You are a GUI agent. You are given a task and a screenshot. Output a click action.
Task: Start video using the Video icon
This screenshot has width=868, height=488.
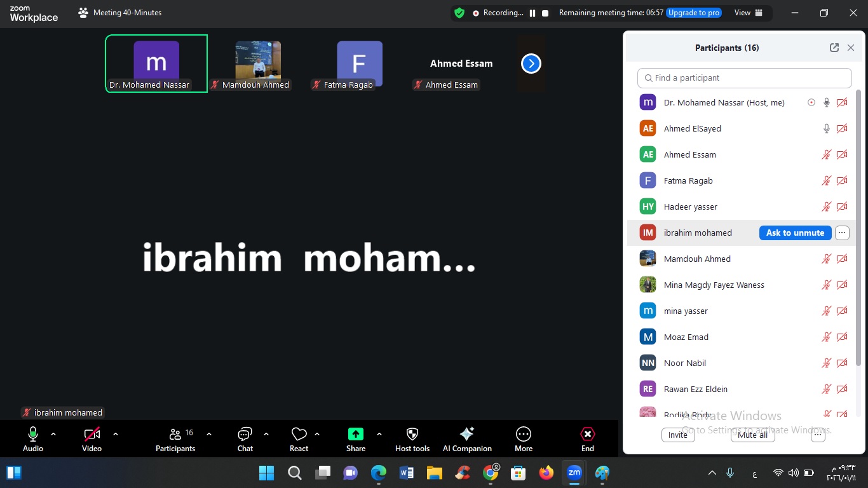(x=92, y=435)
